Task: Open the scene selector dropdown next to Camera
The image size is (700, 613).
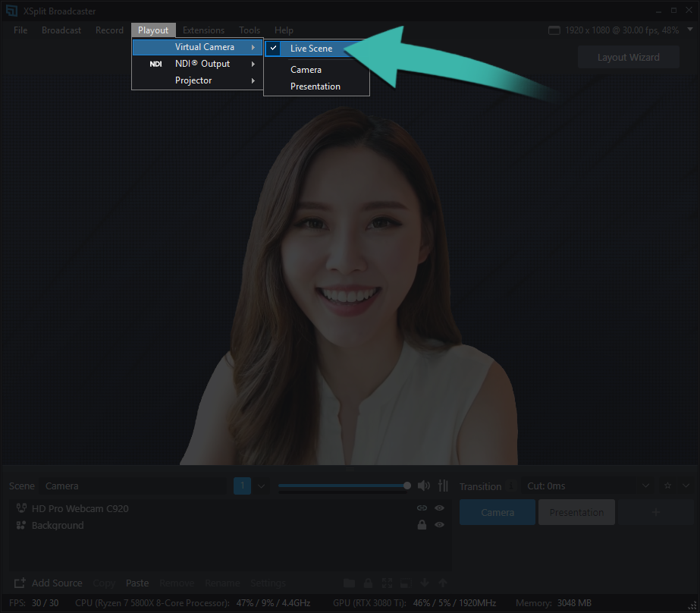Action: [x=261, y=486]
